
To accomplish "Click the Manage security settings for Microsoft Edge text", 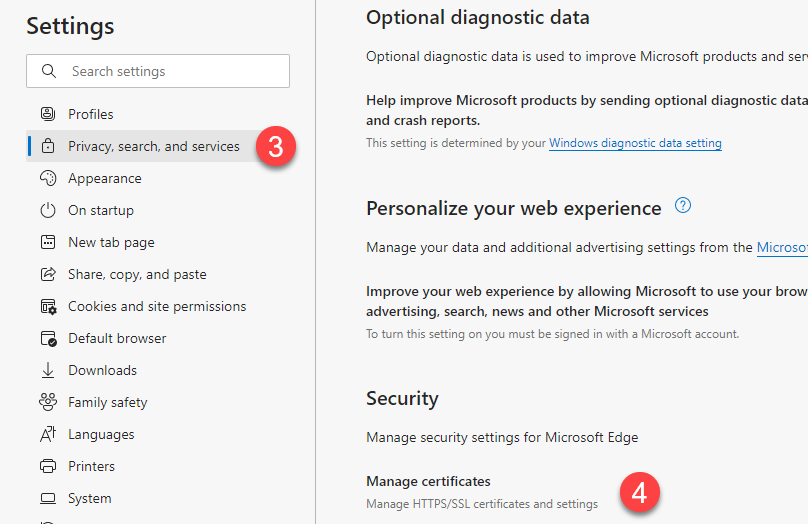I will tap(502, 437).
